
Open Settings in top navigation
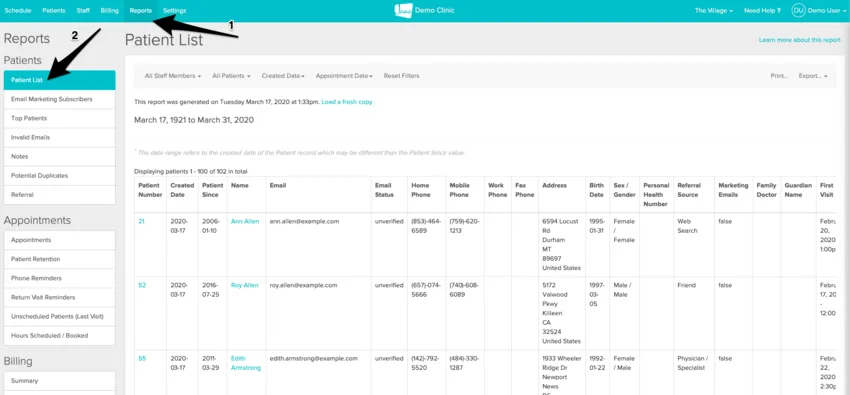pyautogui.click(x=175, y=11)
